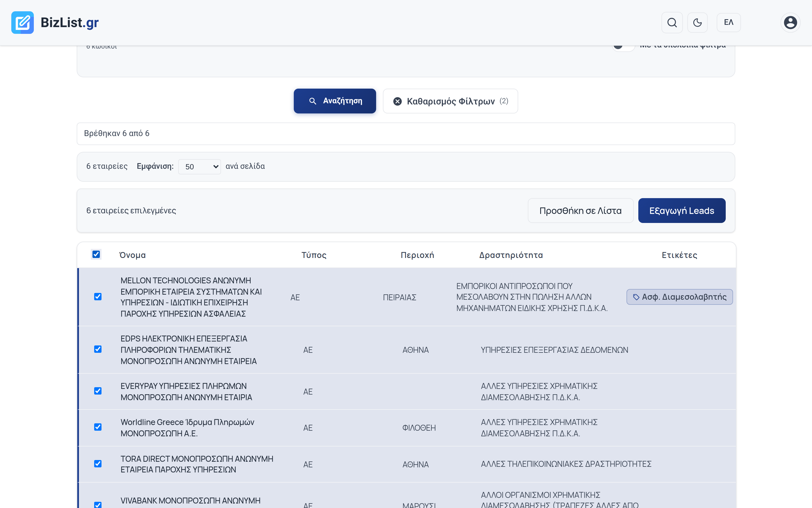Screen dimensions: 812x508
Task: Toggle the select-all checkbox in table header
Action: (96, 254)
